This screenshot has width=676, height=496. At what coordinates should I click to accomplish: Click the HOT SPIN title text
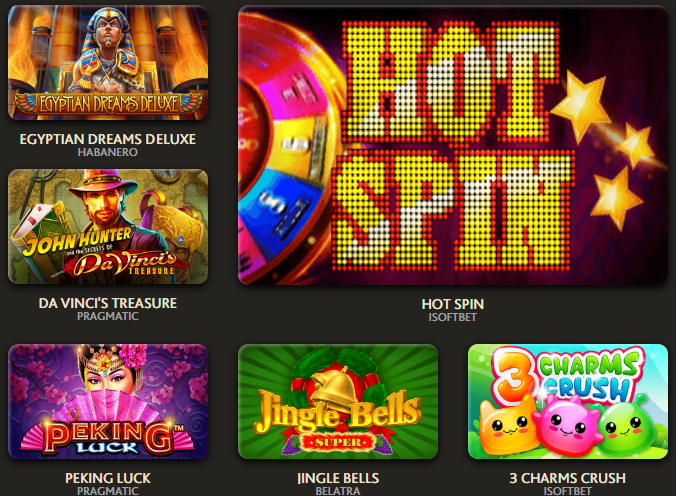[453, 304]
